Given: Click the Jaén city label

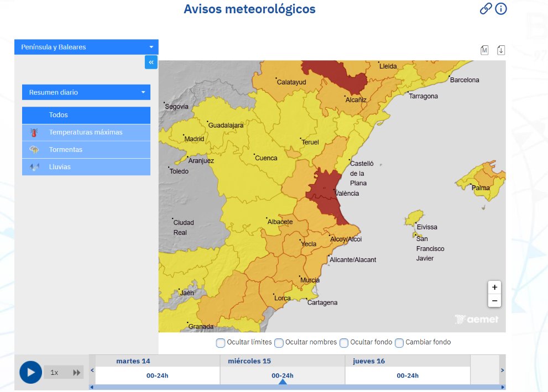Looking at the screenshot, I should click(186, 293).
